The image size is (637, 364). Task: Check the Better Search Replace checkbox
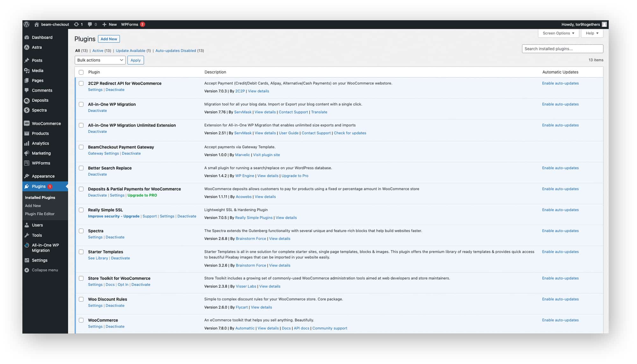click(x=81, y=168)
